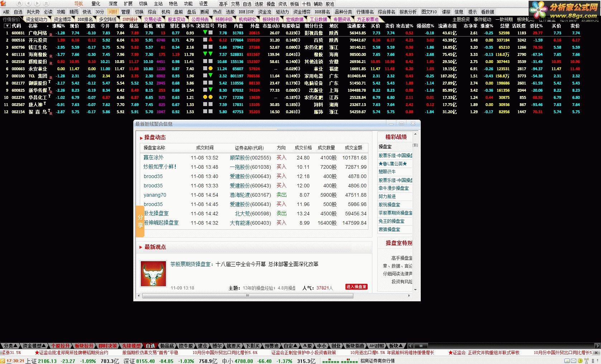The image size is (601, 364).
Task: Expand the 资金模型 bottom tab dropdown
Action: pos(34,346)
